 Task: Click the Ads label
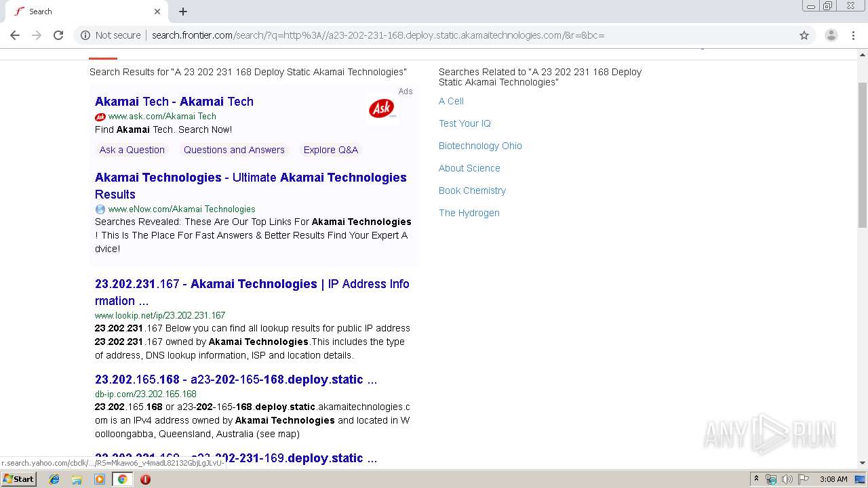pos(406,91)
